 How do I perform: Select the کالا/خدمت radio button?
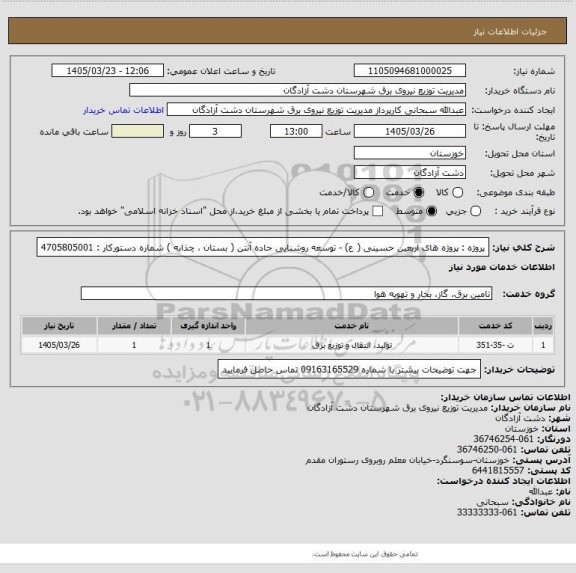(x=368, y=192)
